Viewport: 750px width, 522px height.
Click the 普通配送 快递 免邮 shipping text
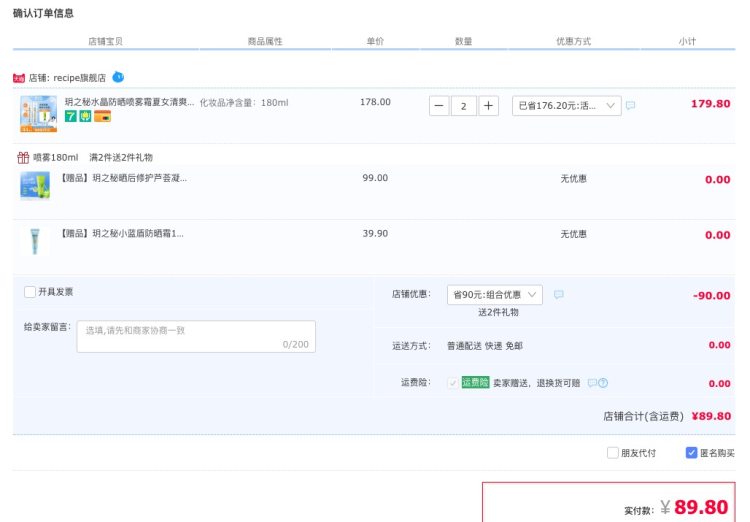tap(485, 345)
